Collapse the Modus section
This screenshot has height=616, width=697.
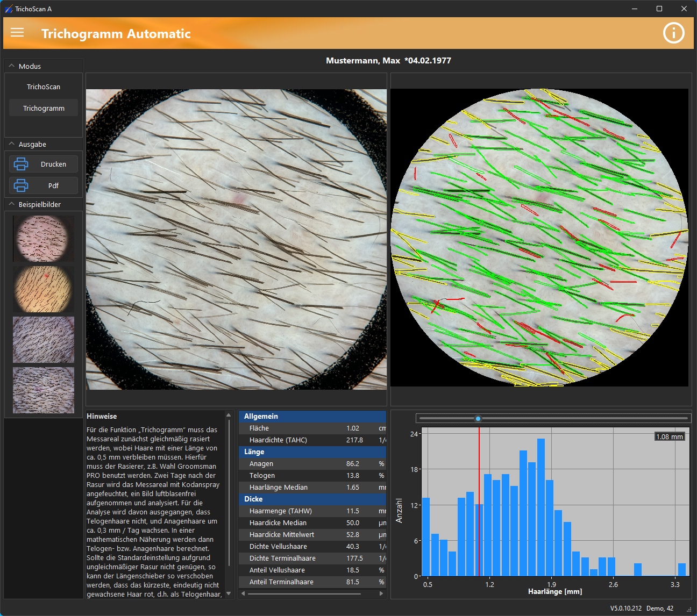tap(11, 66)
